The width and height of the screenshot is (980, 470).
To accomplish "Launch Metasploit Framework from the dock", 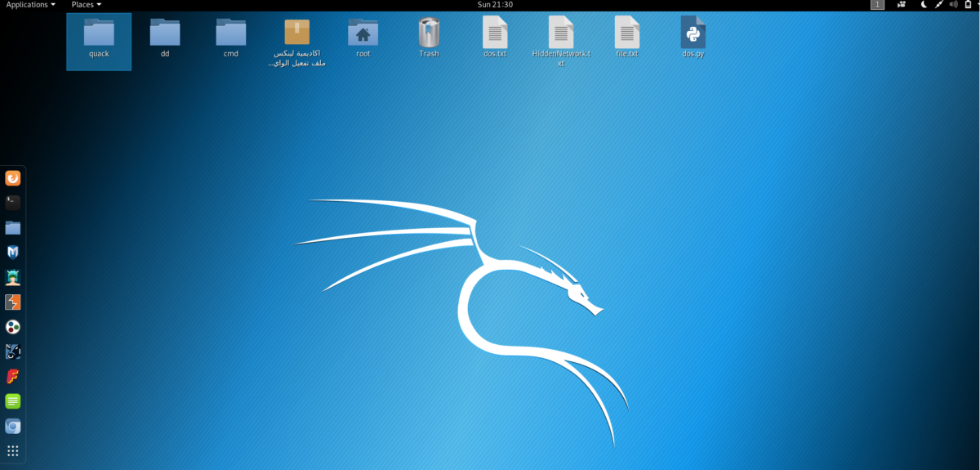I will click(x=13, y=253).
